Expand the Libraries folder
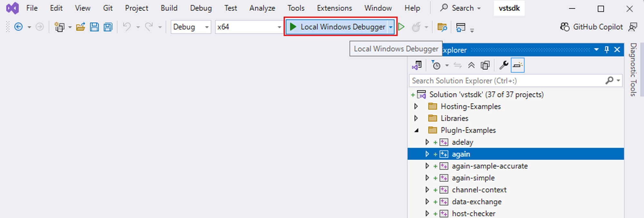Screen dimensions: 644x218 coord(416,118)
